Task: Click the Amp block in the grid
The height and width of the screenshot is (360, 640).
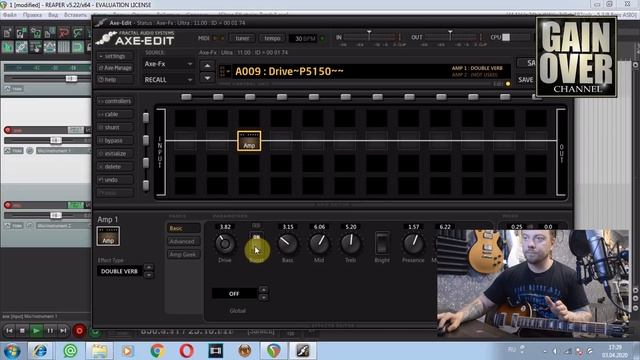Action: click(x=249, y=141)
